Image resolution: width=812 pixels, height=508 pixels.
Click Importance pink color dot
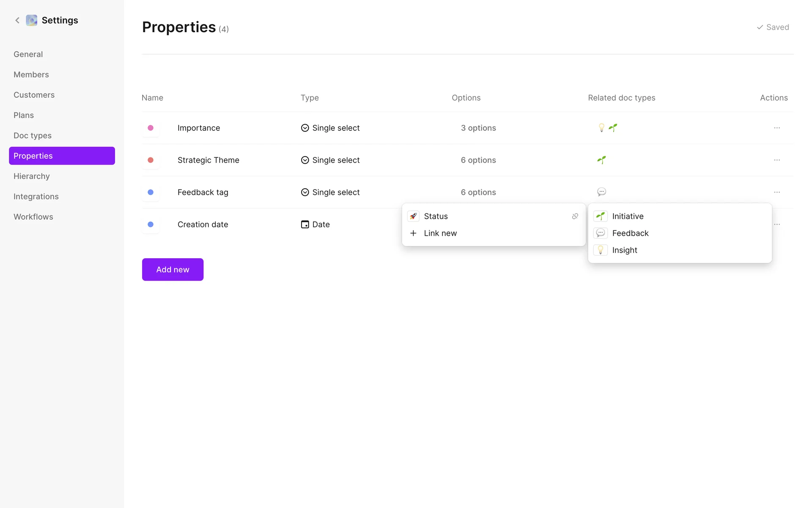(x=151, y=128)
